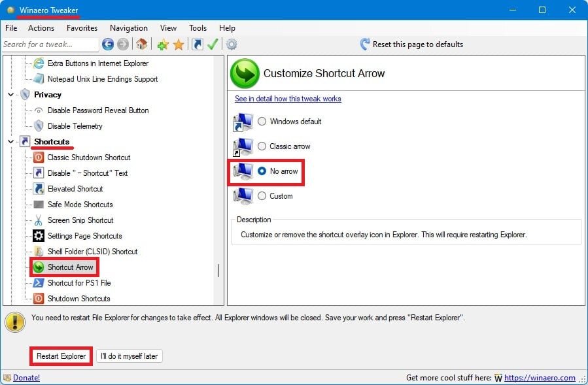Select Settings Page Shortcuts item

click(x=85, y=236)
